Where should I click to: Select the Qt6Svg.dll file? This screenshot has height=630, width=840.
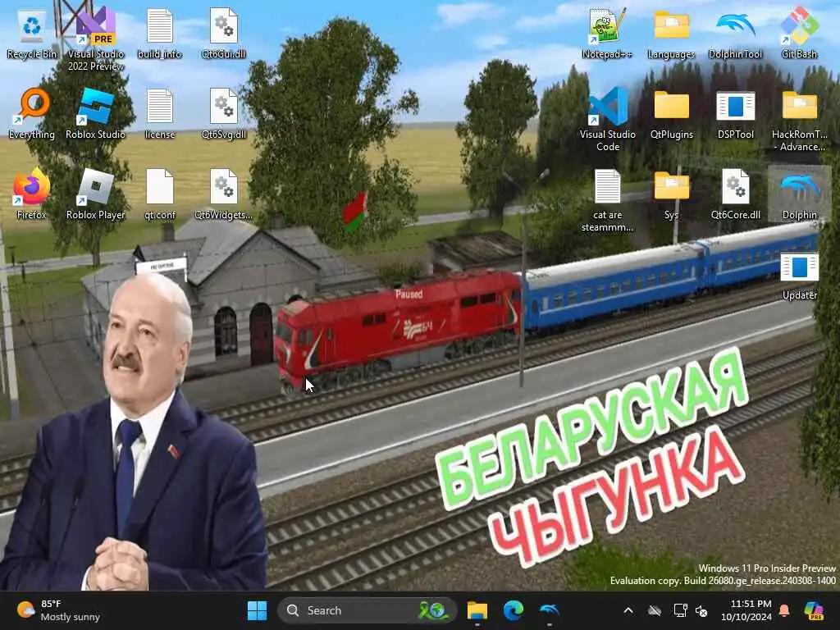pos(224,115)
